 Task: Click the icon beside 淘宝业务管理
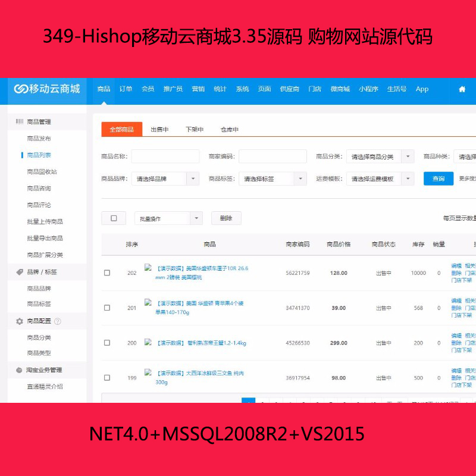[x=19, y=370]
